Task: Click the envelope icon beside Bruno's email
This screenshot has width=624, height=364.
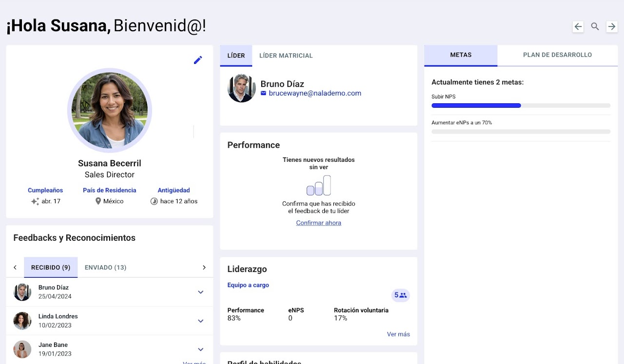Action: tap(264, 93)
